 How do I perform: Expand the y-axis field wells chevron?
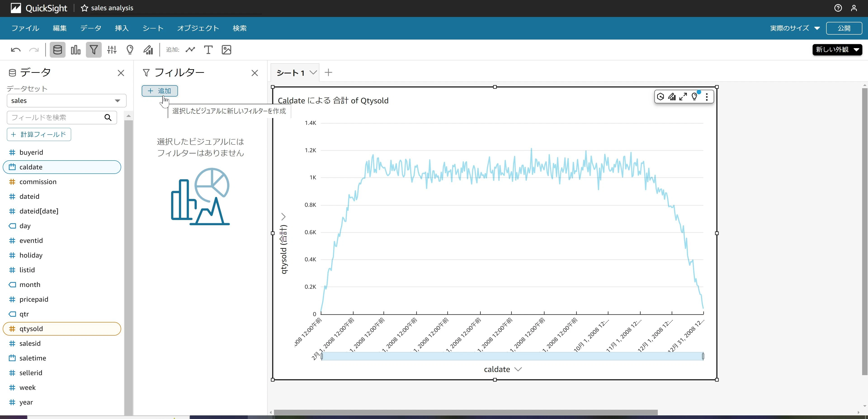283,216
